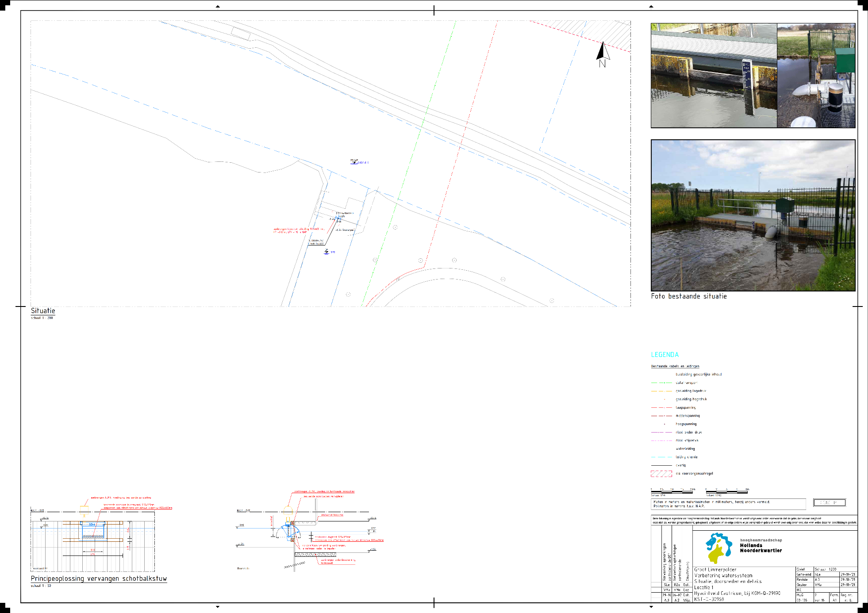The width and height of the screenshot is (868, 613).
Task: Select legend entry 'waterleiding'
Action: pos(685,448)
